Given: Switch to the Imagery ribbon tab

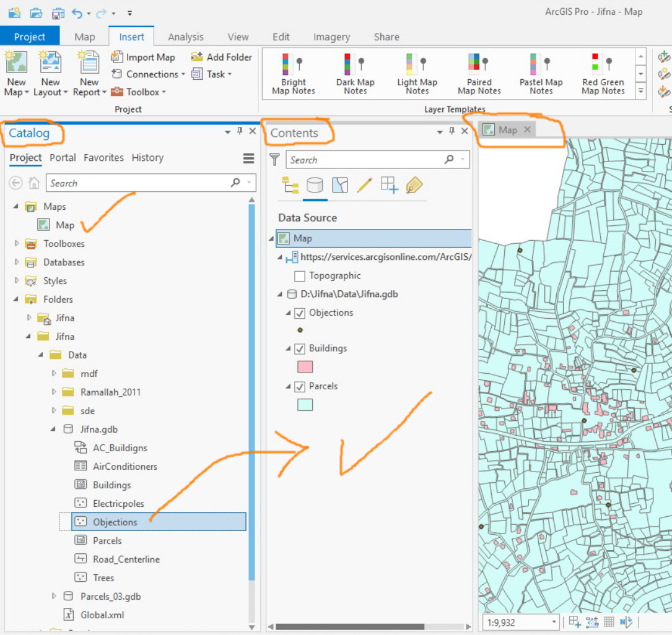Looking at the screenshot, I should (332, 37).
